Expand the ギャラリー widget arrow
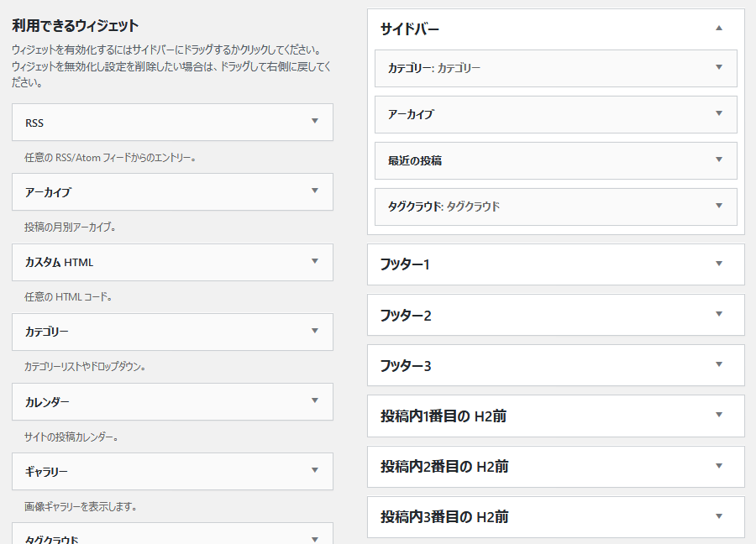This screenshot has width=756, height=544. coord(315,470)
